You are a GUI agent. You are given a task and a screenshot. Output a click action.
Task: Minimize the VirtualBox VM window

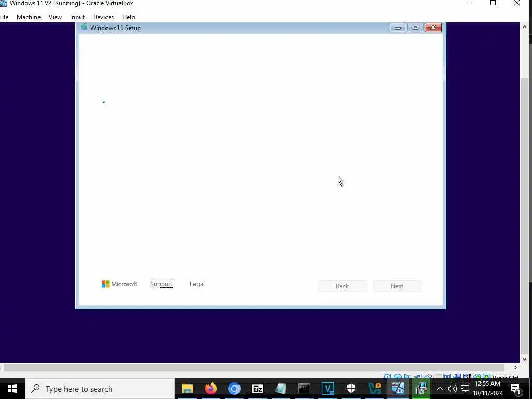pyautogui.click(x=470, y=3)
